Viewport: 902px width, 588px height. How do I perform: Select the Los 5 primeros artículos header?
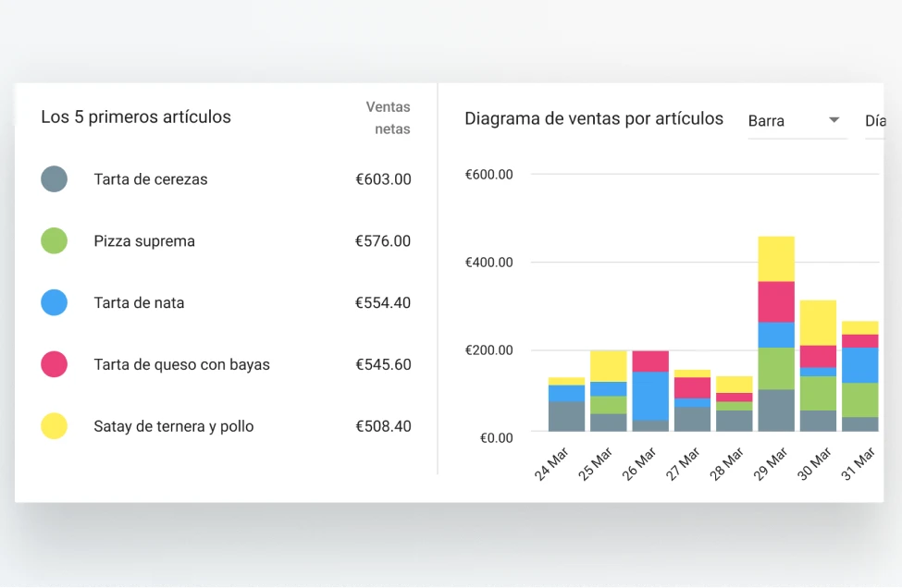point(136,116)
